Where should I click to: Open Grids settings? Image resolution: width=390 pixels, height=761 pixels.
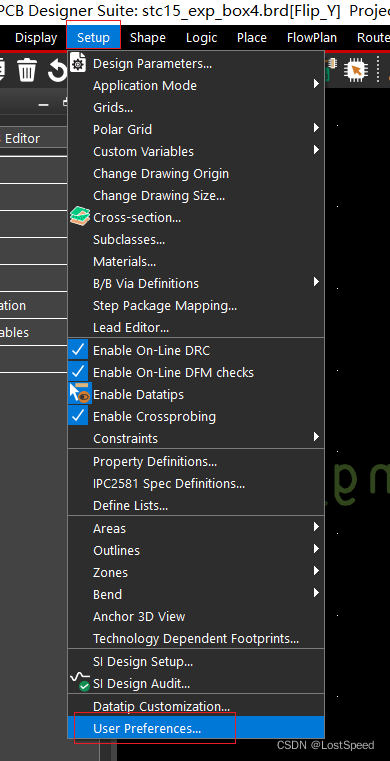(x=195, y=107)
